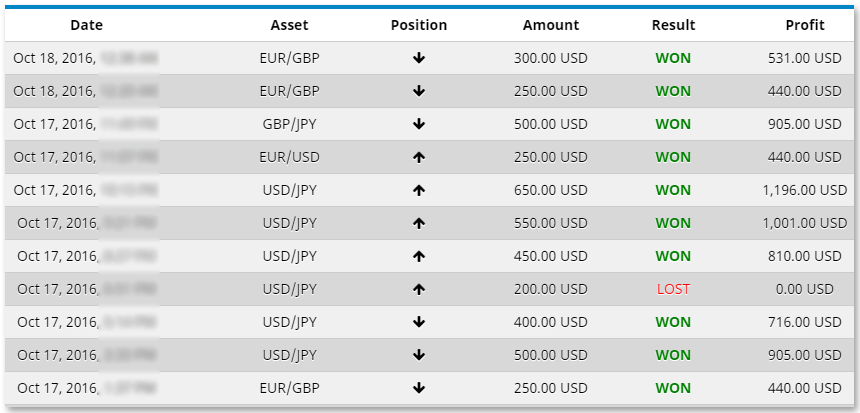This screenshot has width=860, height=413.
Task: Click the Position column header
Action: (x=419, y=25)
